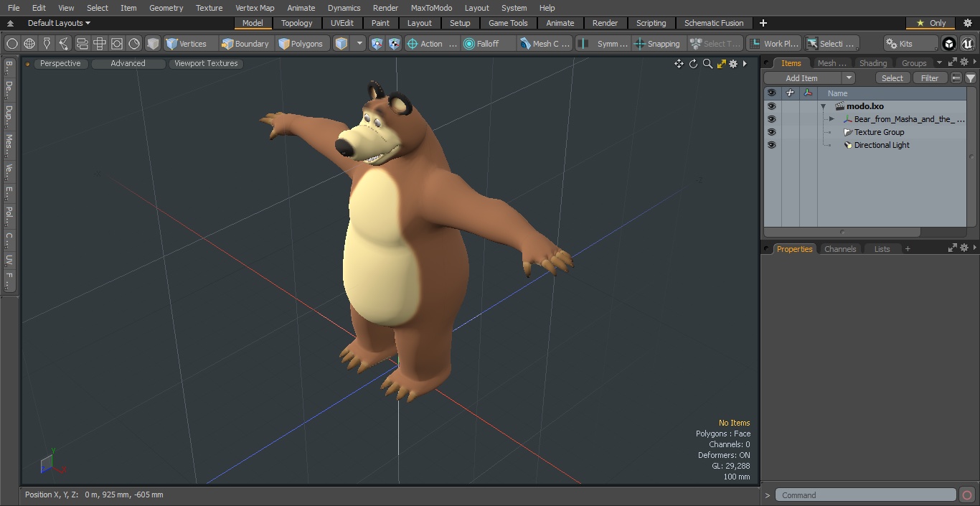This screenshot has width=980, height=506.
Task: Click the Command input field
Action: pyautogui.click(x=866, y=495)
